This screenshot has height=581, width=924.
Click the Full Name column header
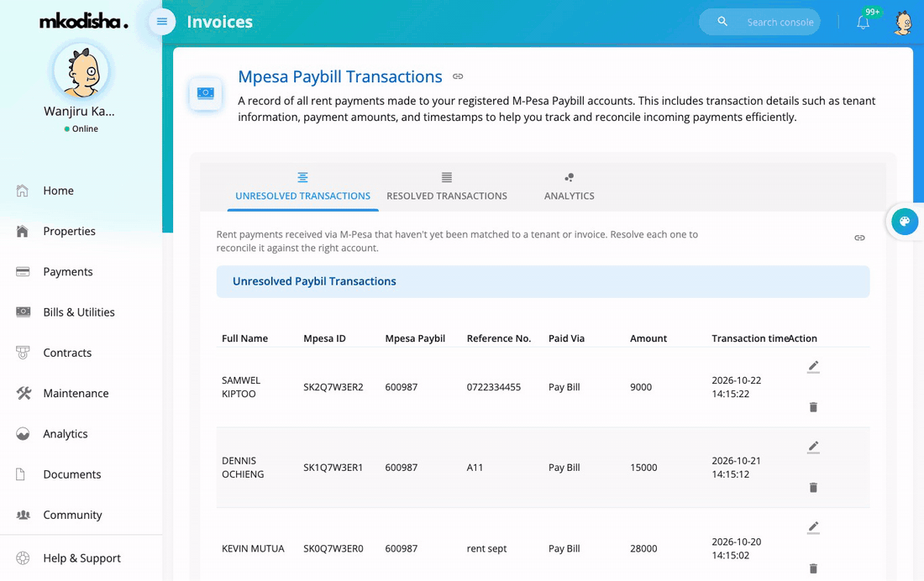[244, 338]
